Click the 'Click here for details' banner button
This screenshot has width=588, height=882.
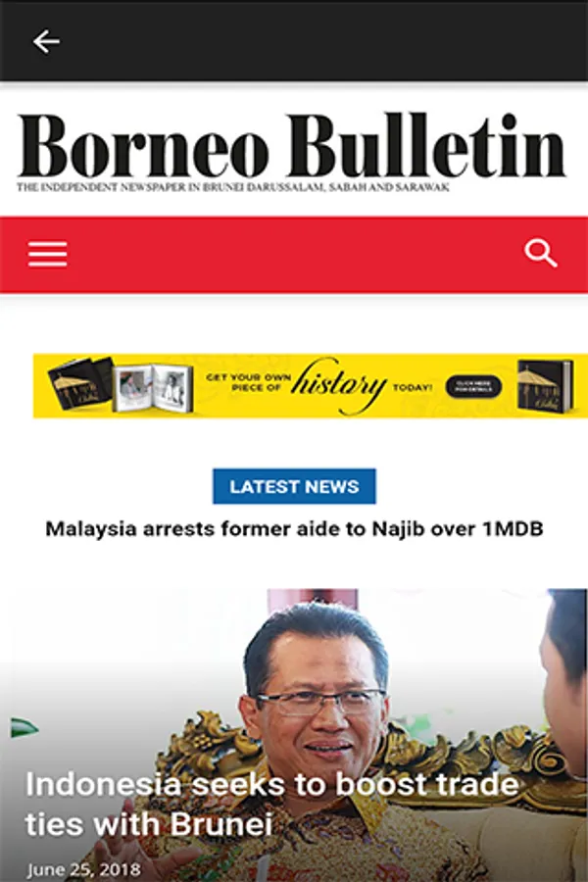pyautogui.click(x=473, y=386)
